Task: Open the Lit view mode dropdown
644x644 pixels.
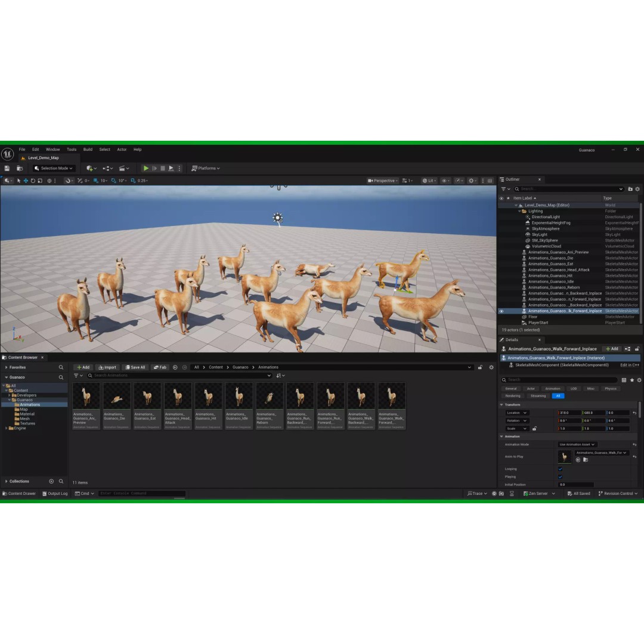Action: [429, 181]
